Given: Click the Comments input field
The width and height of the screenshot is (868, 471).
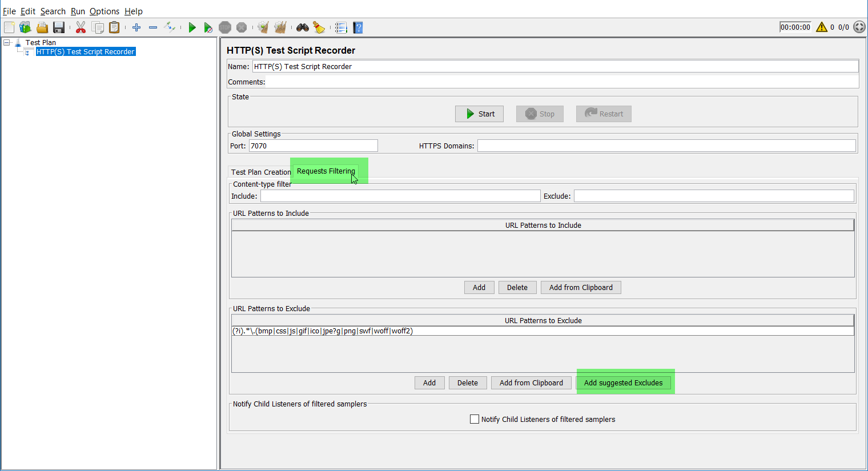Looking at the screenshot, I should [x=562, y=82].
